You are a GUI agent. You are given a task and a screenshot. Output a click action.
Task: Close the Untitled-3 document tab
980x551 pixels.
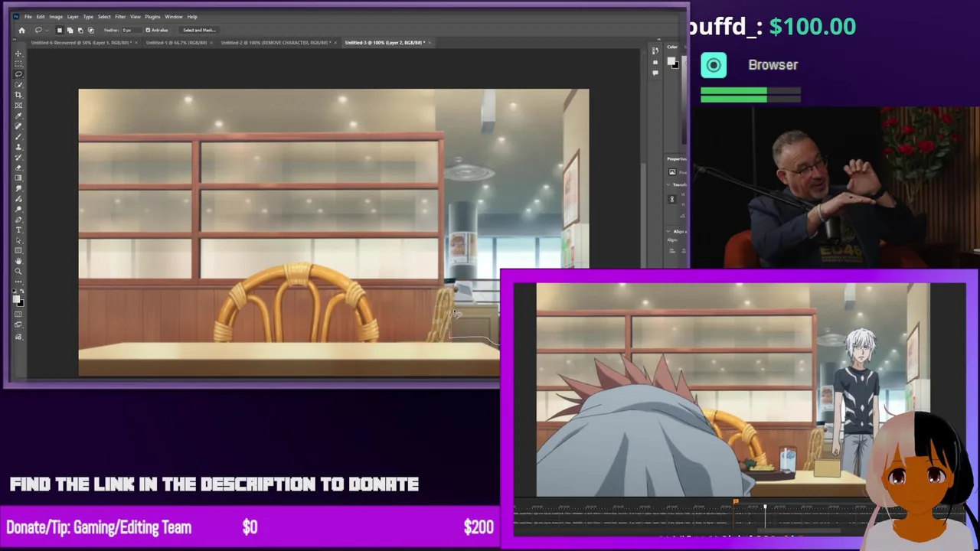click(x=431, y=43)
